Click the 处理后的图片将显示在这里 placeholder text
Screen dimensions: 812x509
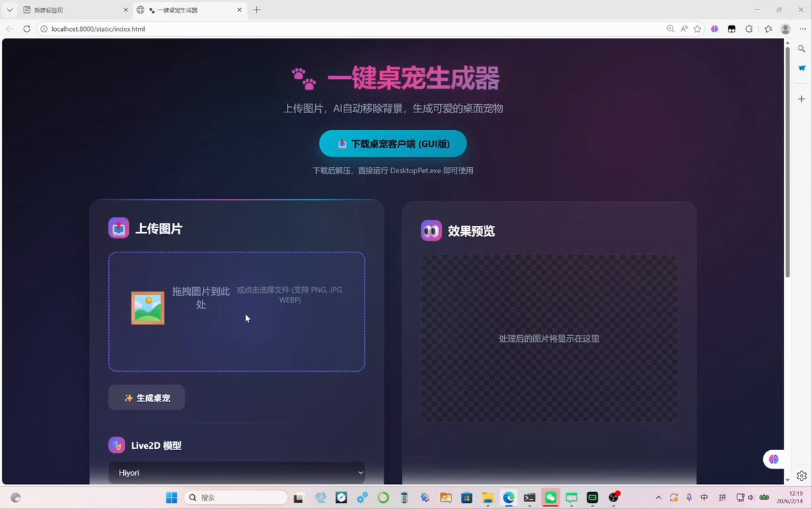tap(549, 338)
